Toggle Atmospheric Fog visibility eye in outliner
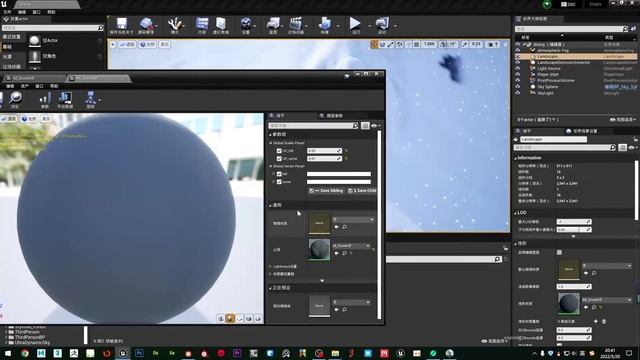This screenshot has height=360, width=640. (518, 50)
